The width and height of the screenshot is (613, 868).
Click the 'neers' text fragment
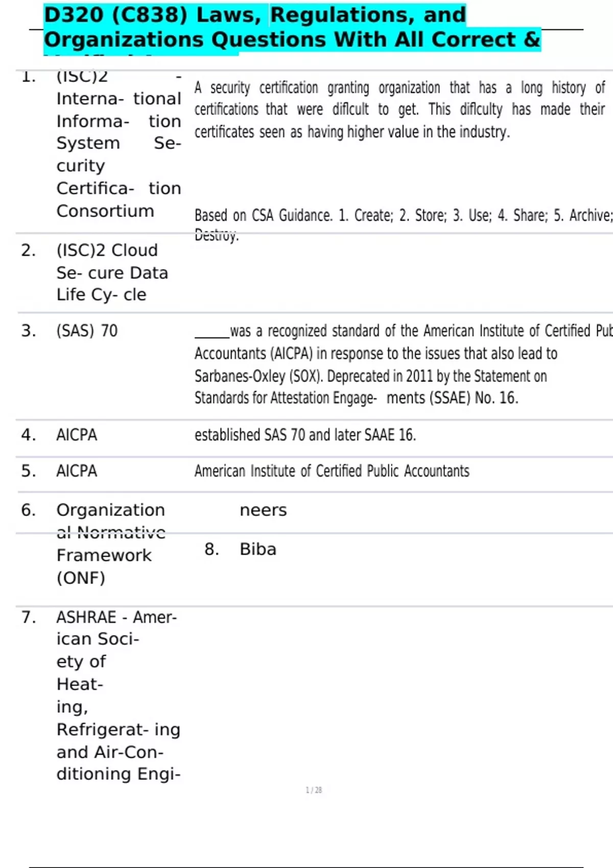tap(263, 510)
